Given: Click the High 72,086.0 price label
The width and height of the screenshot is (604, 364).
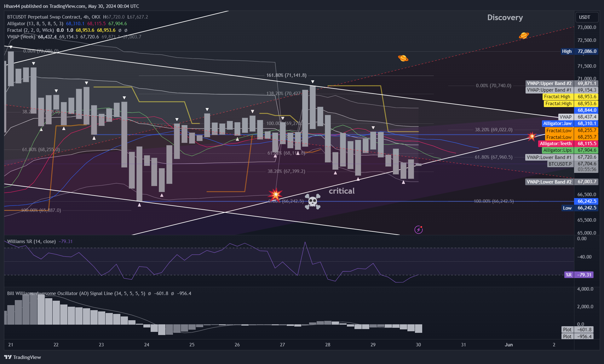Looking at the screenshot, I should pos(579,51).
